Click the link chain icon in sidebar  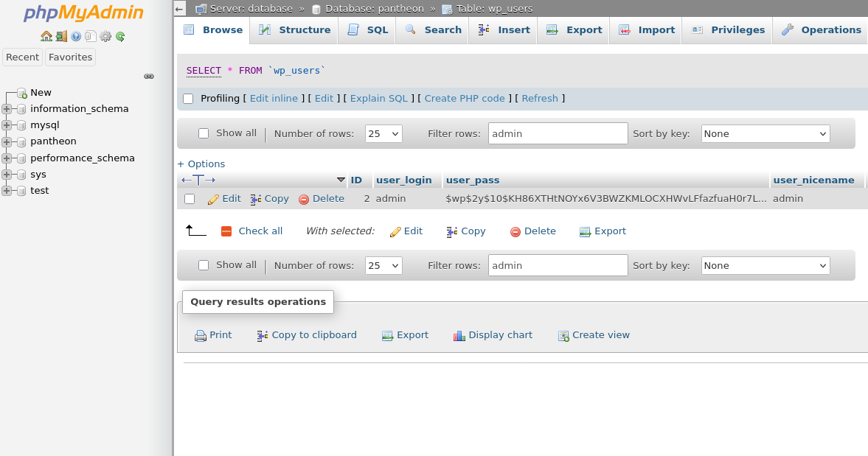tap(149, 77)
